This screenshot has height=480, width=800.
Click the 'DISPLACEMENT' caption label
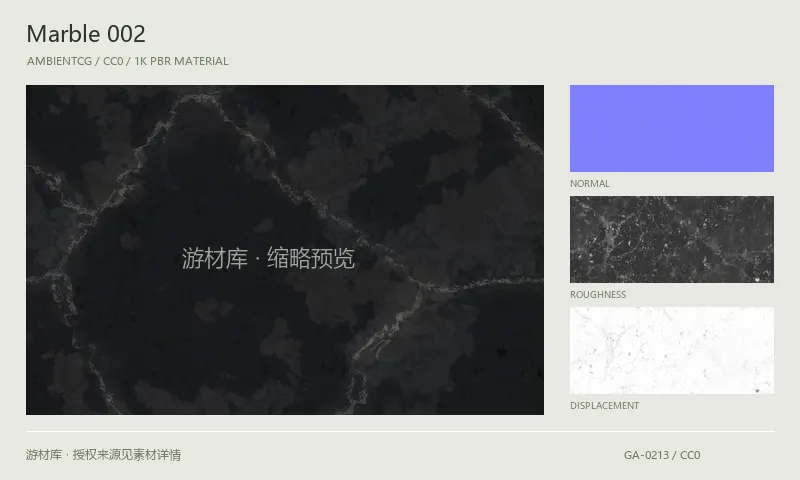pos(605,406)
